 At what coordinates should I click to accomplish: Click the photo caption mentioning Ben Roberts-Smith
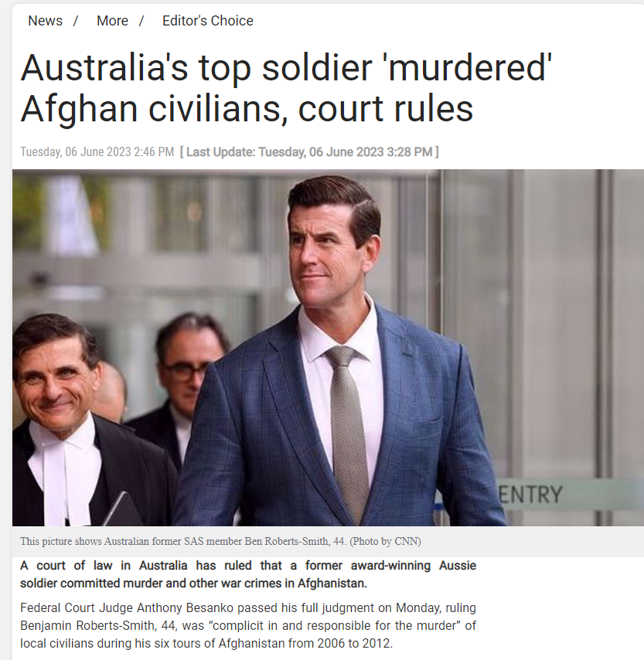[220, 541]
